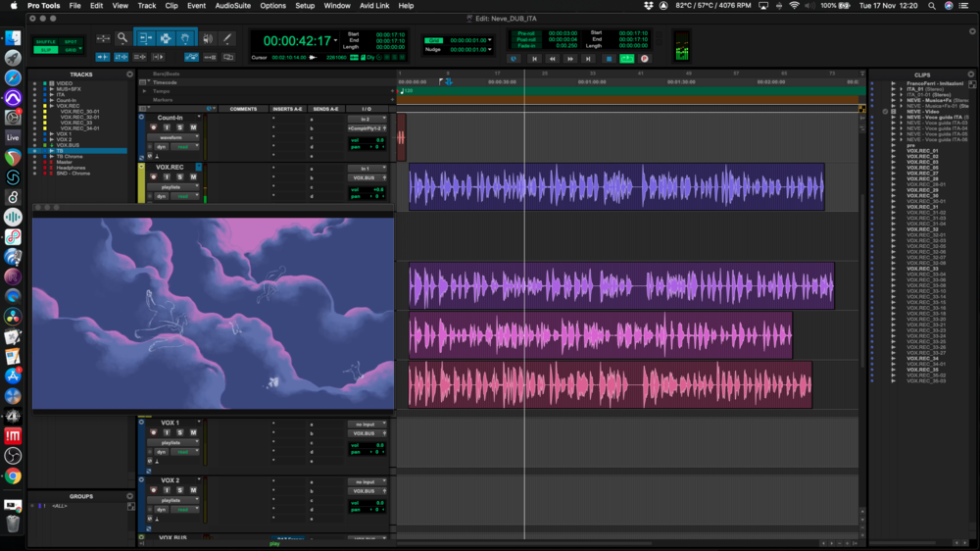Click the Online sync clock icon
The height and width of the screenshot is (551, 980).
pos(514,59)
